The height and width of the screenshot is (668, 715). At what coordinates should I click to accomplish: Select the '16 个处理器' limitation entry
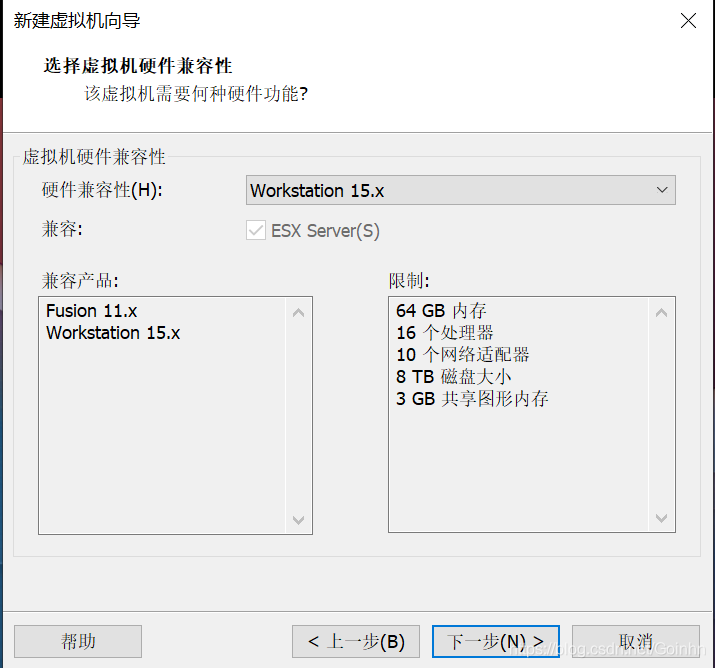[445, 333]
